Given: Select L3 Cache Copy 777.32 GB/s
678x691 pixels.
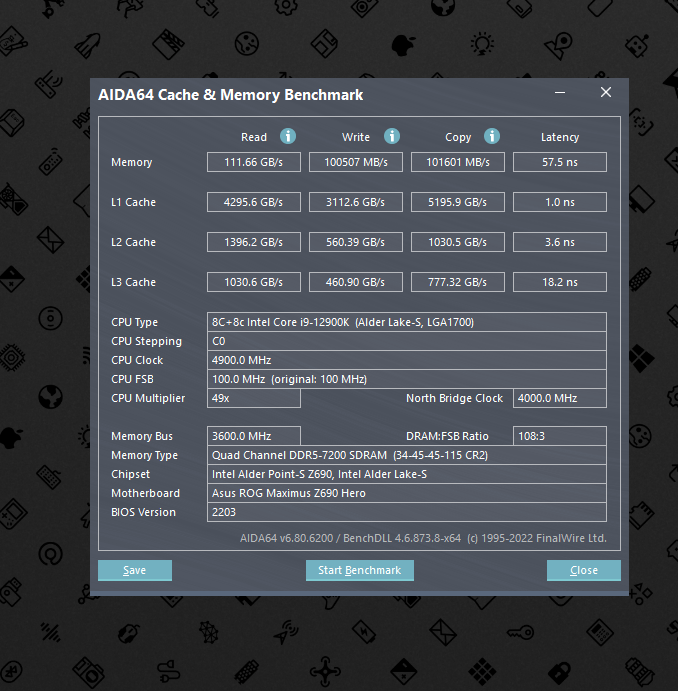Looking at the screenshot, I should coord(458,282).
